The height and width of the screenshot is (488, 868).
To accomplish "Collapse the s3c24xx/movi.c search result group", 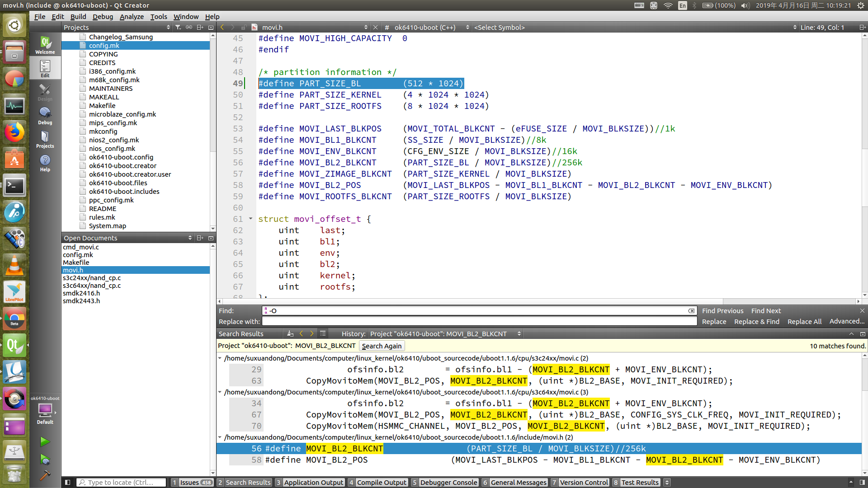I will [x=220, y=358].
